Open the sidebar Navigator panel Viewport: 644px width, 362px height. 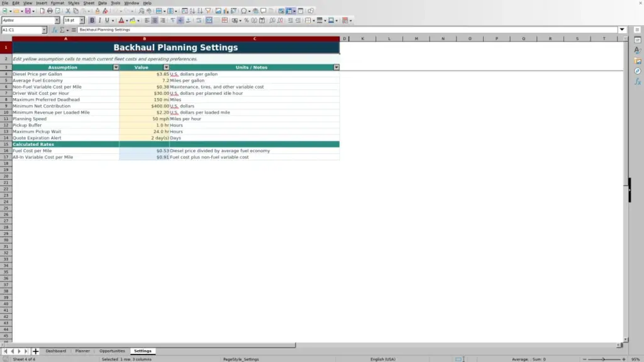[x=638, y=71]
